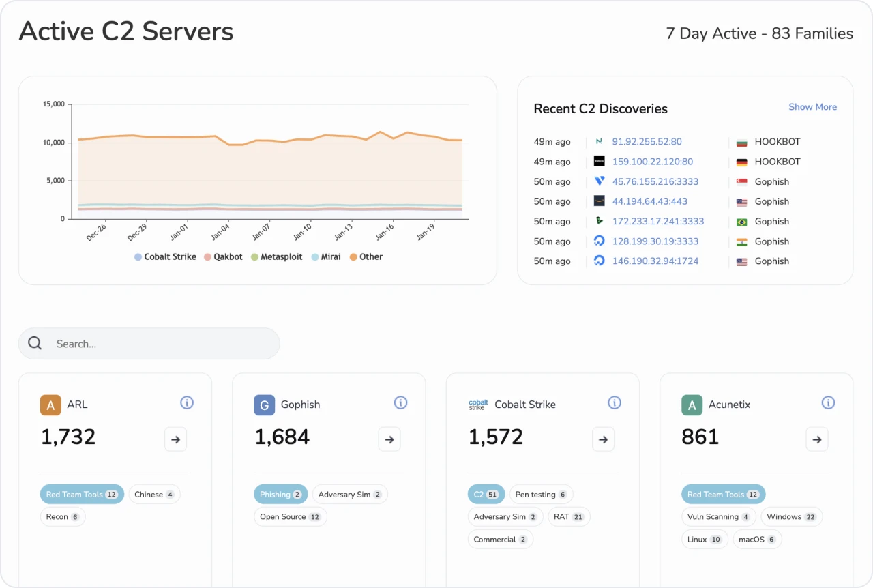This screenshot has height=588, width=873.
Task: Click provider icon beside 91.92.255.52:80
Action: click(x=599, y=142)
